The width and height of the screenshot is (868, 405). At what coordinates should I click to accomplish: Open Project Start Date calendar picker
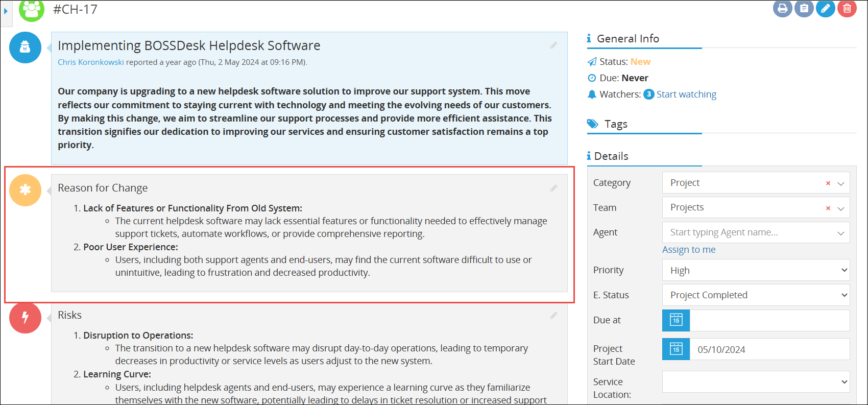676,349
